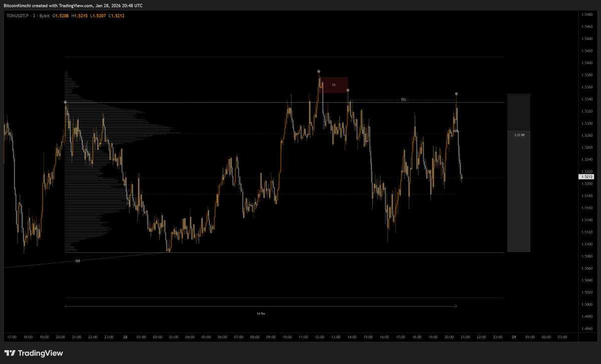
Task: Click time axis label 13:00
Action: pos(336,337)
